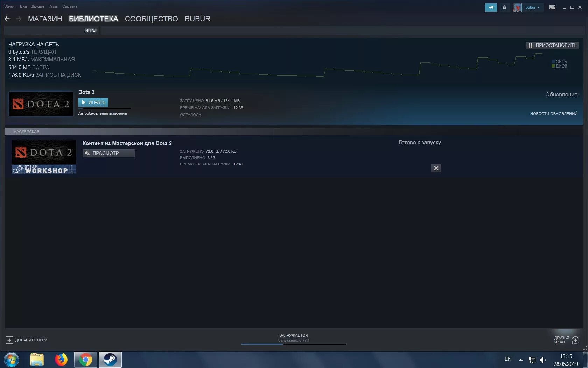Open the Вид menu
The image size is (588, 368).
[x=23, y=6]
